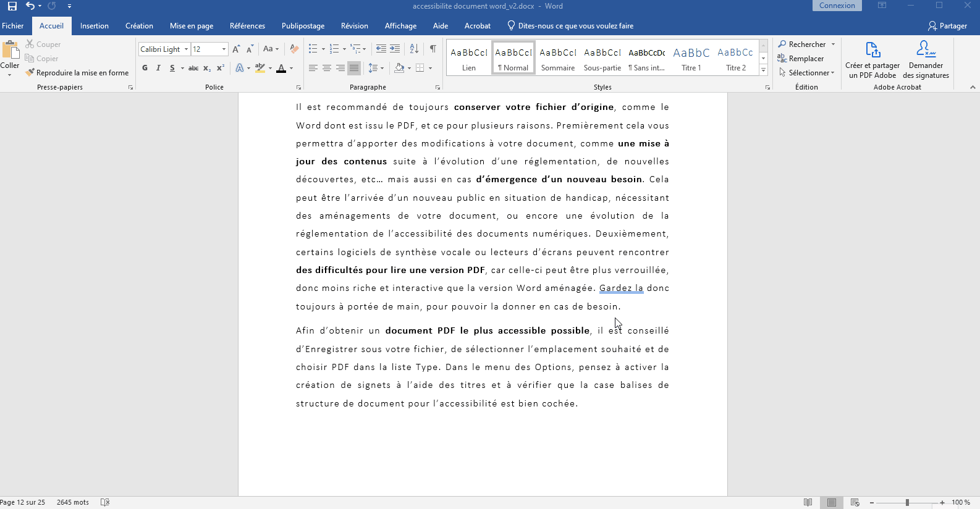Open the Sélectionner menu
The image size is (980, 509).
806,73
